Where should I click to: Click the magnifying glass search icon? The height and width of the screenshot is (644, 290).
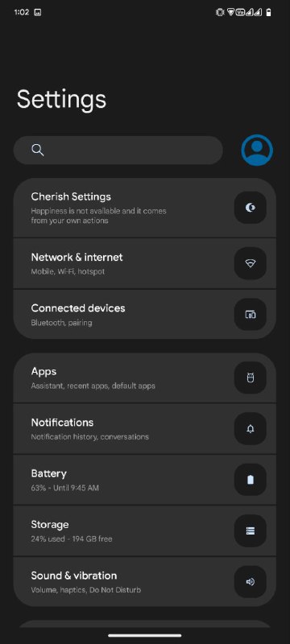[x=37, y=150]
